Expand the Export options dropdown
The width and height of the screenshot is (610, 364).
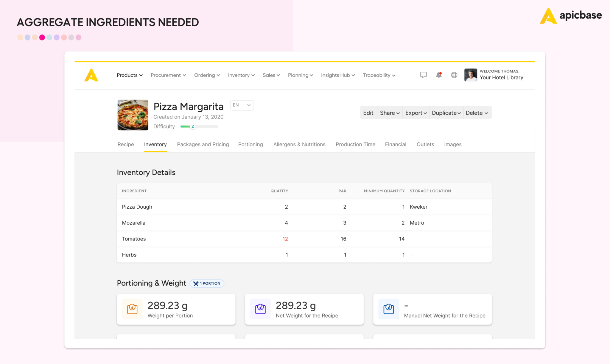[x=416, y=113]
